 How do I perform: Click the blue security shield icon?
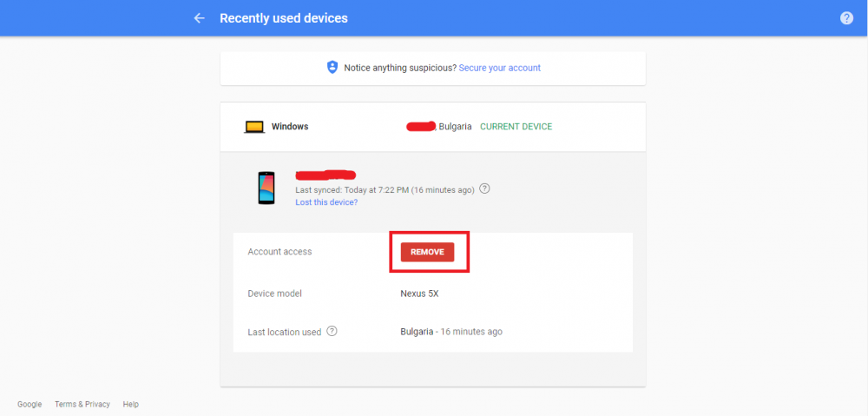pyautogui.click(x=332, y=68)
